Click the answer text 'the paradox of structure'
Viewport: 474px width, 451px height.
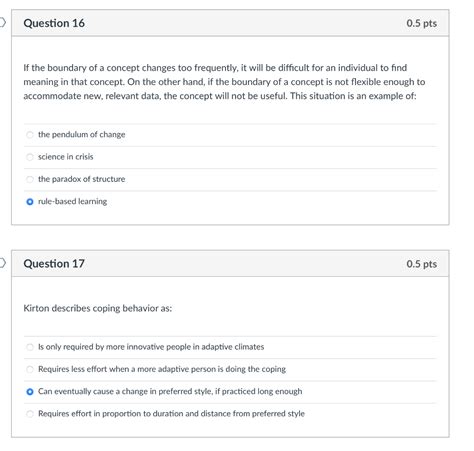point(82,179)
